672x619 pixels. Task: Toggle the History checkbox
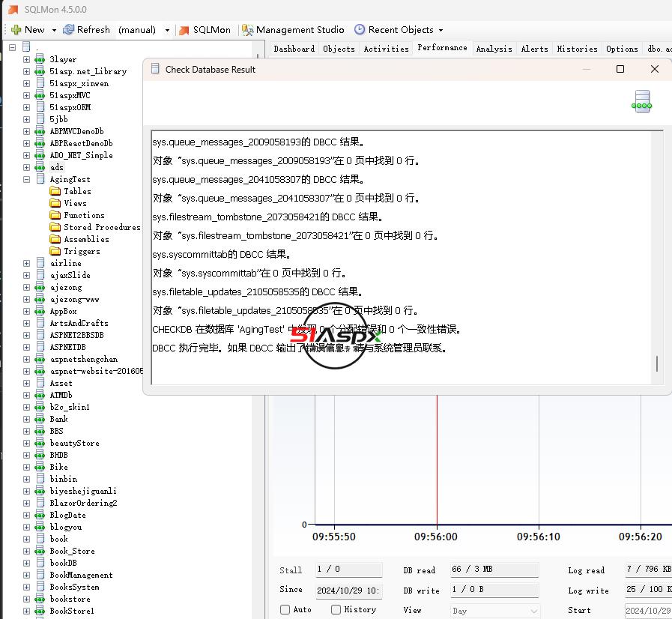click(x=336, y=610)
